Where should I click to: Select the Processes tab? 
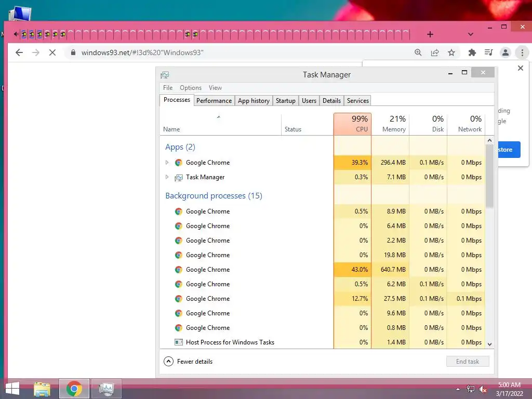(177, 100)
